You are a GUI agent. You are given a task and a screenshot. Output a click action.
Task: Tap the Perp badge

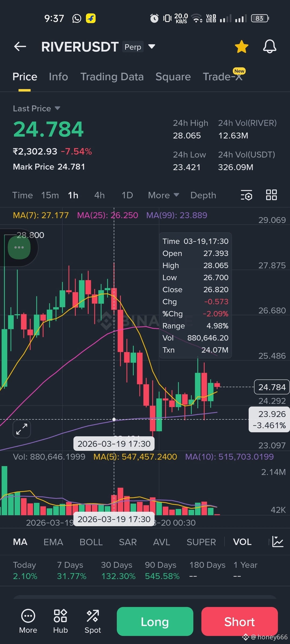[133, 47]
